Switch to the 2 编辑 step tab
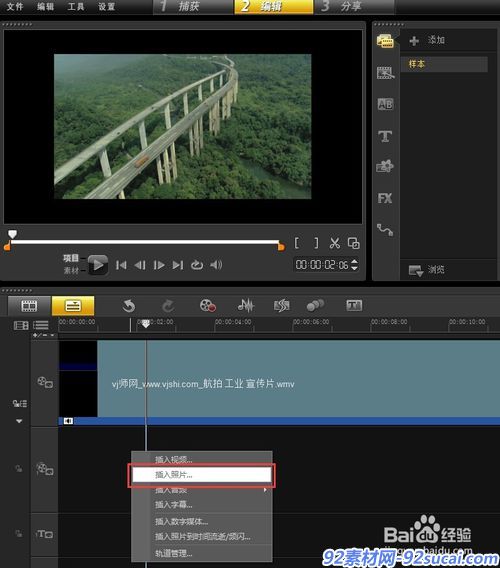 click(x=274, y=7)
